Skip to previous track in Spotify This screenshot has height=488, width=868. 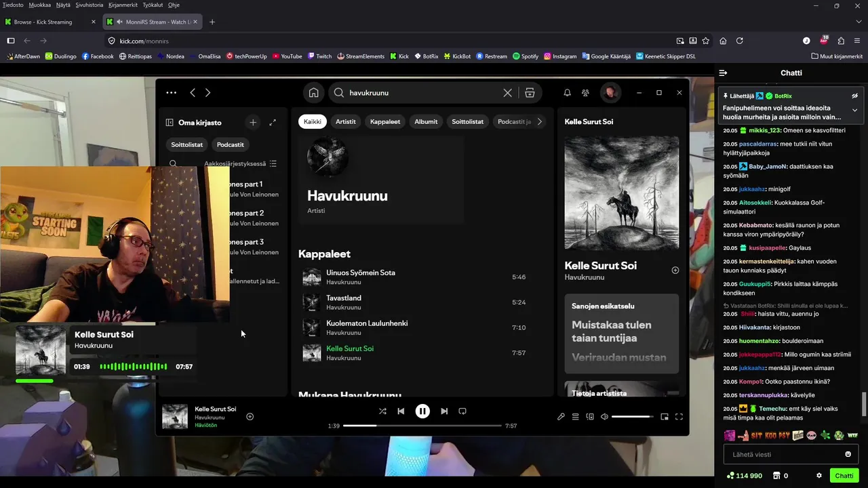[401, 411]
